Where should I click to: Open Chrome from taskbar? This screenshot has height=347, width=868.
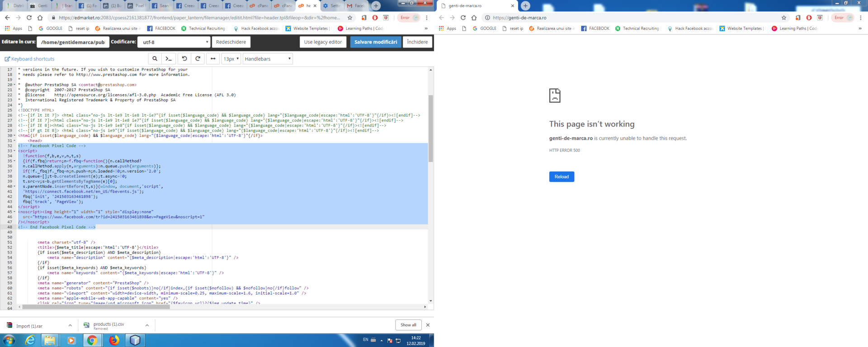click(92, 340)
